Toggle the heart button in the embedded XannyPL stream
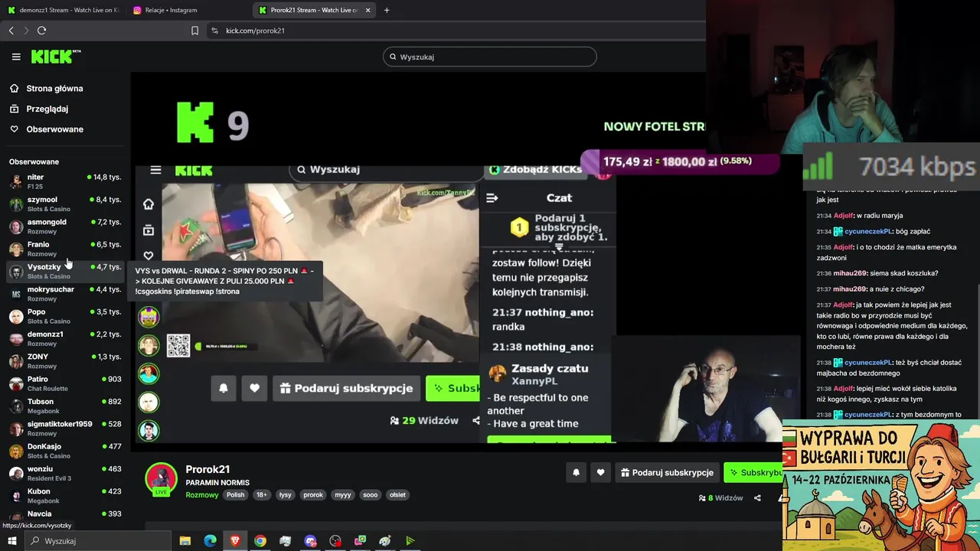This screenshot has width=980, height=551. click(254, 388)
